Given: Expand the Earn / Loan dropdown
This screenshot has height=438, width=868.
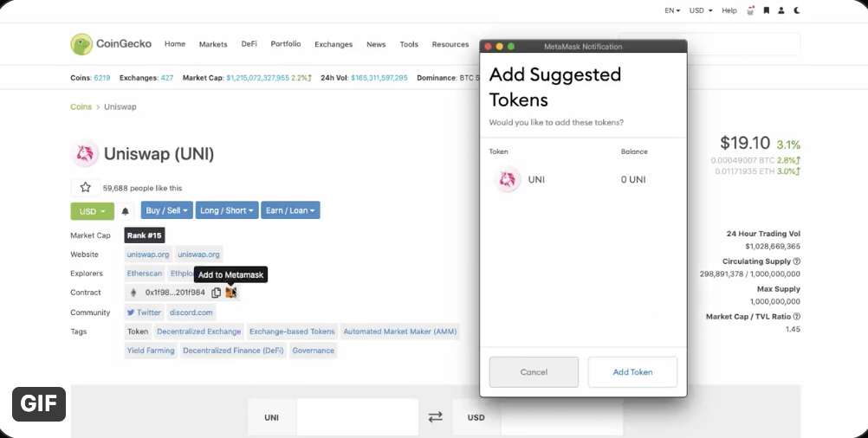Looking at the screenshot, I should [290, 210].
